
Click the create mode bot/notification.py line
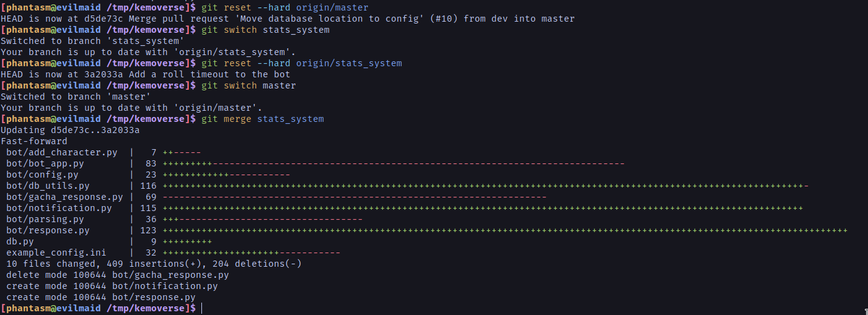pyautogui.click(x=112, y=286)
